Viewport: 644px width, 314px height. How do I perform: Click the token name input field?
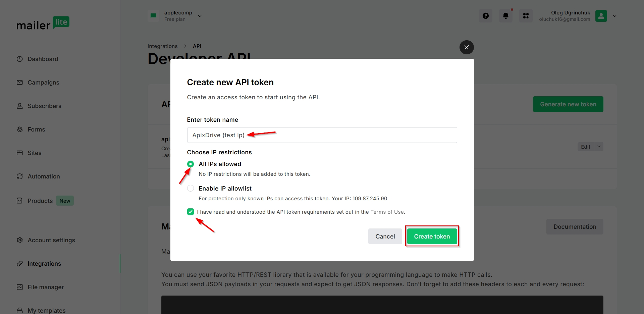[x=322, y=135]
